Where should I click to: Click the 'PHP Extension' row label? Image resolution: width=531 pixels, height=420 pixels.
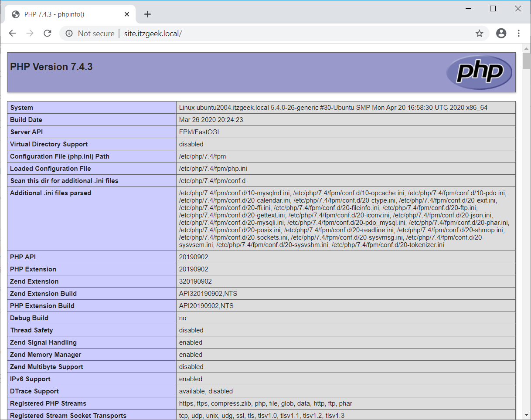click(33, 269)
